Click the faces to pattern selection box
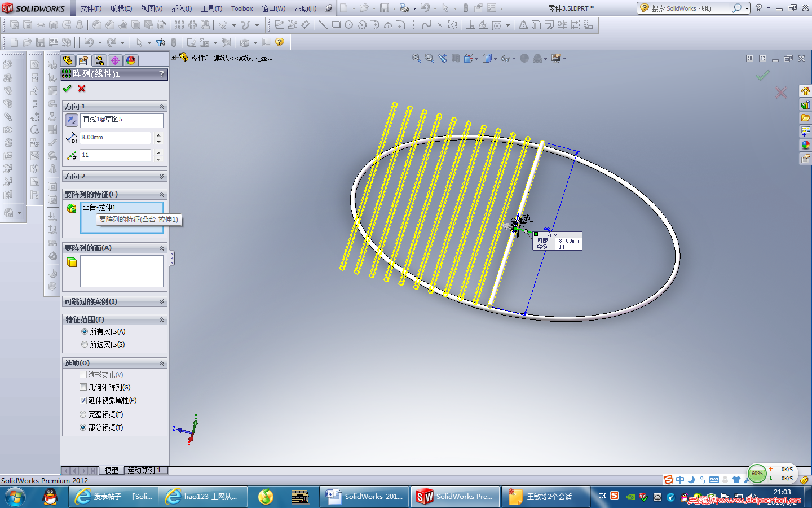The image size is (812, 508). pyautogui.click(x=122, y=271)
